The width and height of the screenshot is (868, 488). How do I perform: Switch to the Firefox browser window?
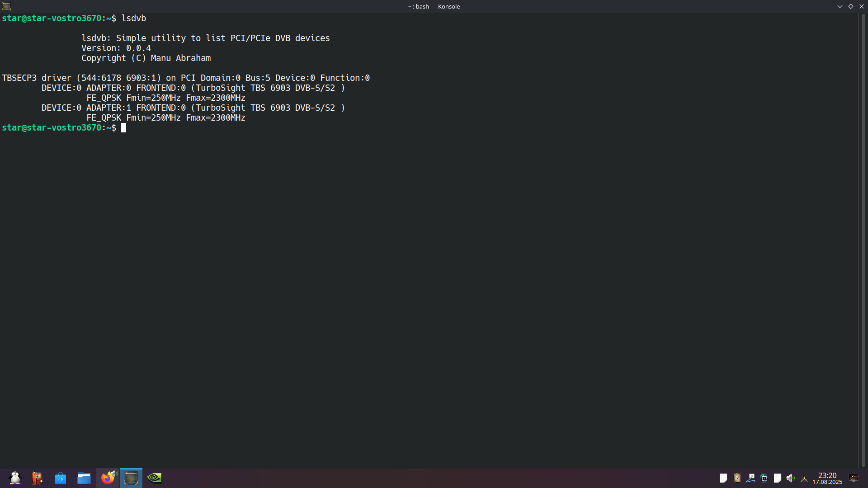point(108,478)
